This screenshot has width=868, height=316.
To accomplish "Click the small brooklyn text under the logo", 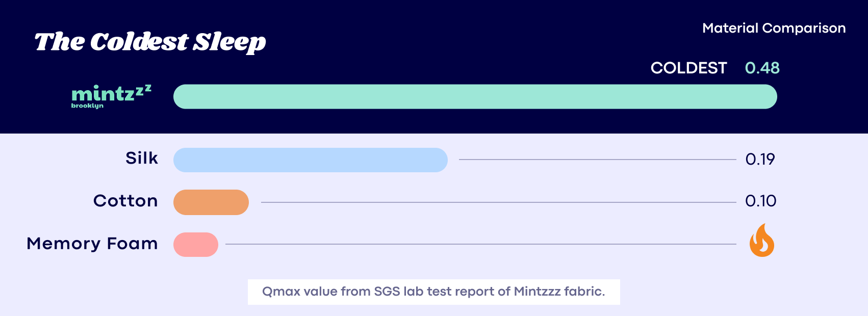I will point(87,106).
